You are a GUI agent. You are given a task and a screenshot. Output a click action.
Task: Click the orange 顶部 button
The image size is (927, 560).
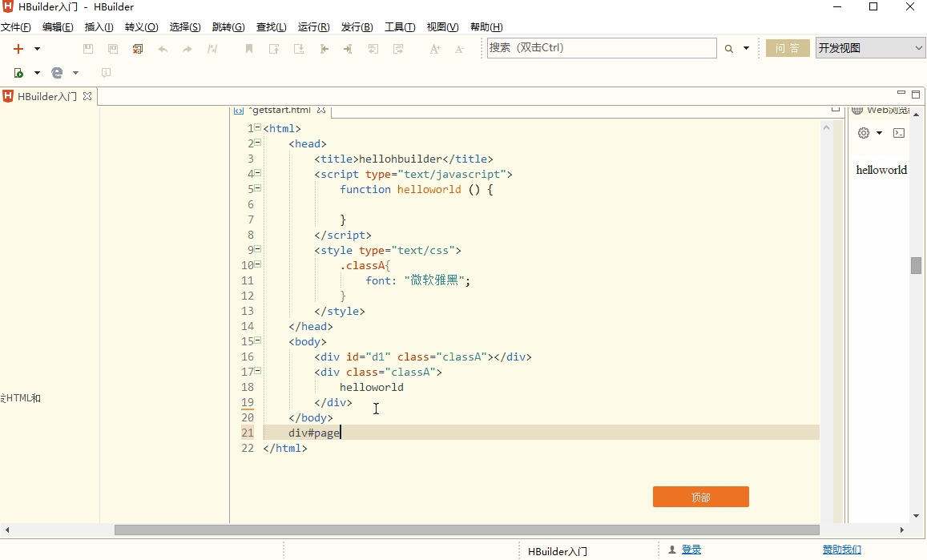[x=700, y=497]
